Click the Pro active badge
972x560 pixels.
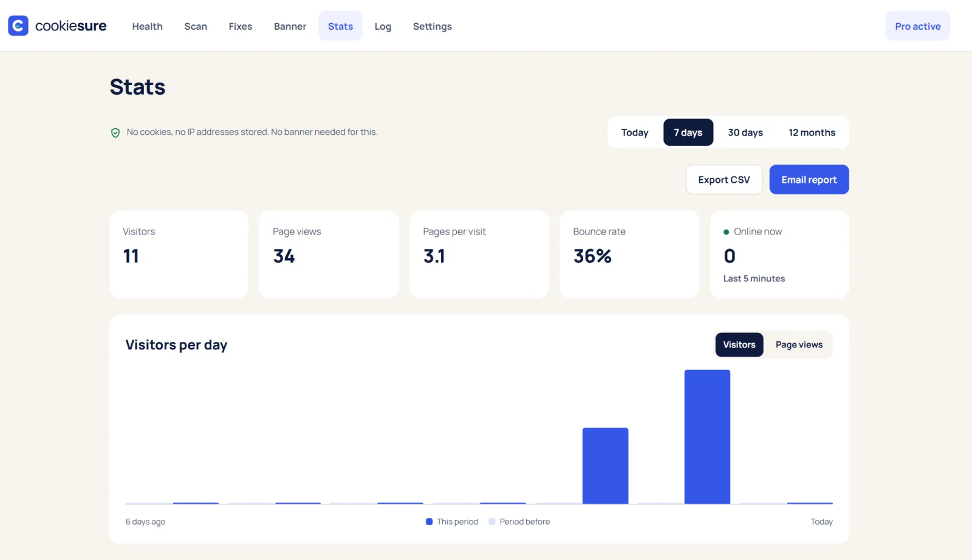[918, 26]
